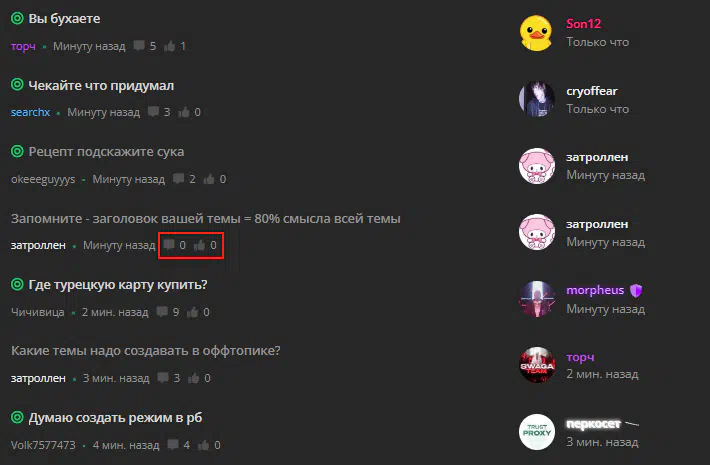This screenshot has height=465, width=710.
Task: Click thumbs-up icon under 'Какие темы надо создавать'
Action: [x=193, y=378]
